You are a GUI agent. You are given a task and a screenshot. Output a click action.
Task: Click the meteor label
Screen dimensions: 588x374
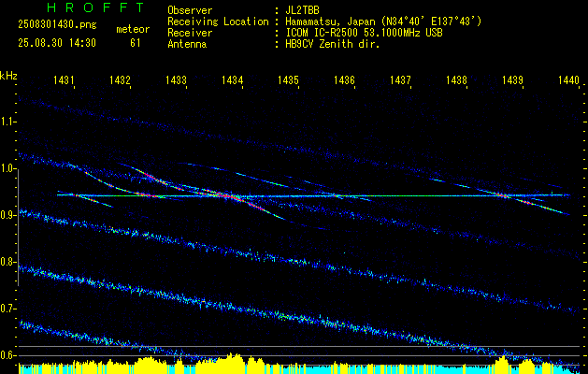133,29
